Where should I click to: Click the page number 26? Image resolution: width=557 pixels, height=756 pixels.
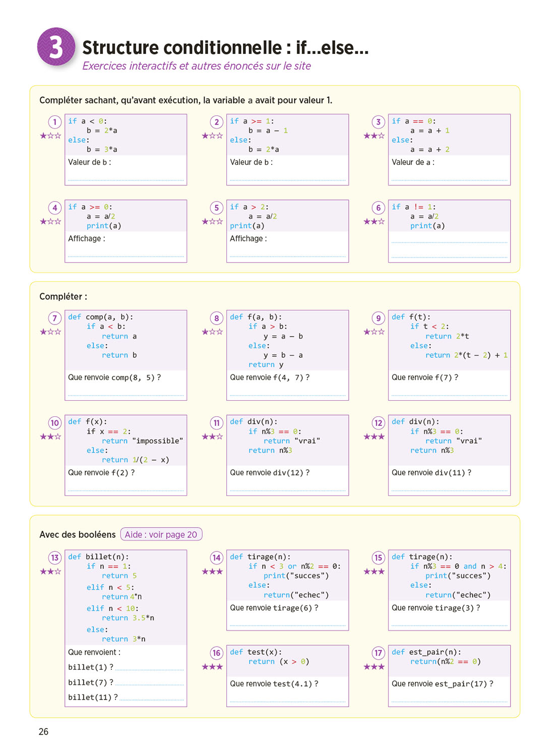coord(44,731)
